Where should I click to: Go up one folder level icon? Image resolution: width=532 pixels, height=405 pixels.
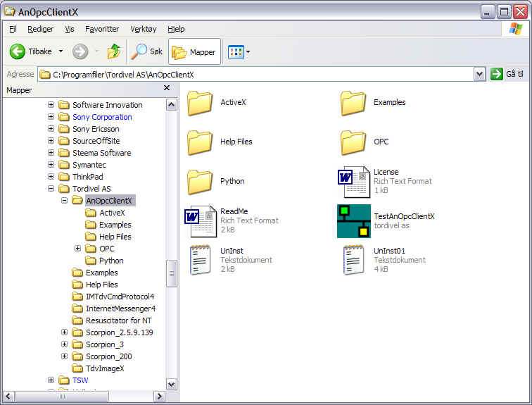click(x=114, y=51)
